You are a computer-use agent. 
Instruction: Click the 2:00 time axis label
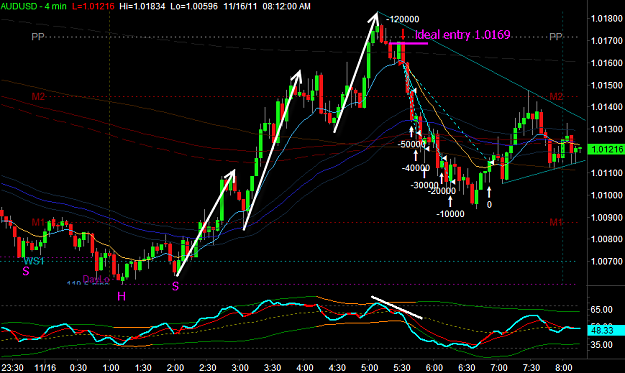(175, 367)
